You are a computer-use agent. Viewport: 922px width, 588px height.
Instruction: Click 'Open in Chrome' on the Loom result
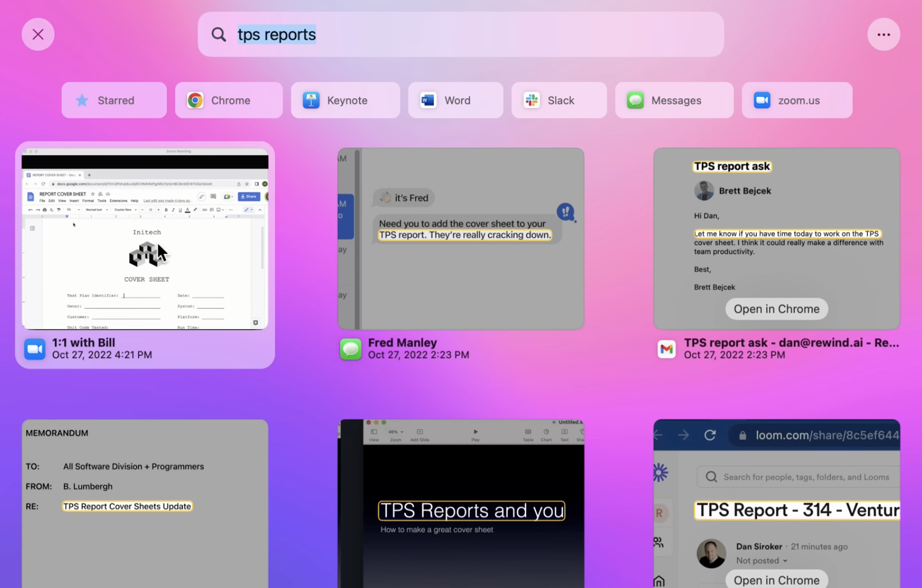coord(776,579)
